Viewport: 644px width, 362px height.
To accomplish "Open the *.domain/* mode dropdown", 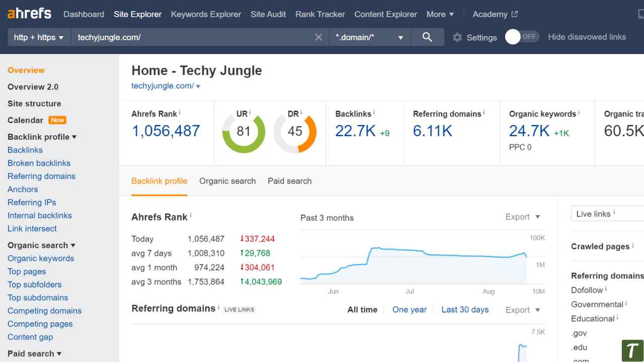I will tap(370, 37).
